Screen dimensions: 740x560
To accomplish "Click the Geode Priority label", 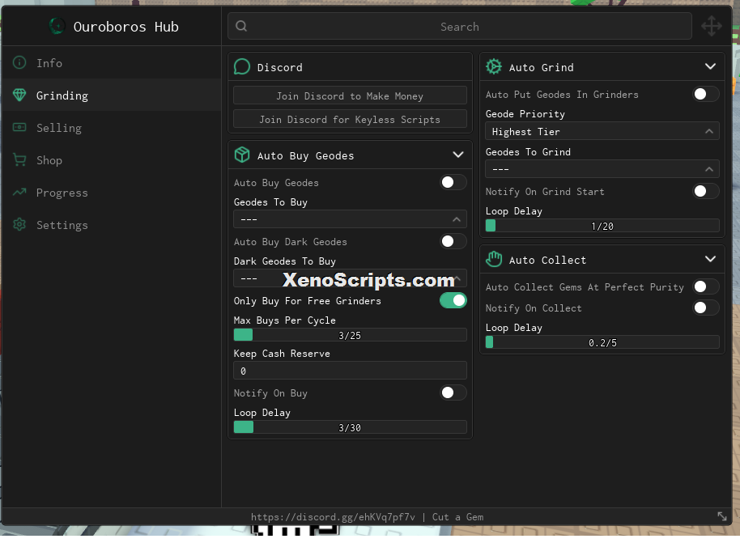I will (x=525, y=114).
